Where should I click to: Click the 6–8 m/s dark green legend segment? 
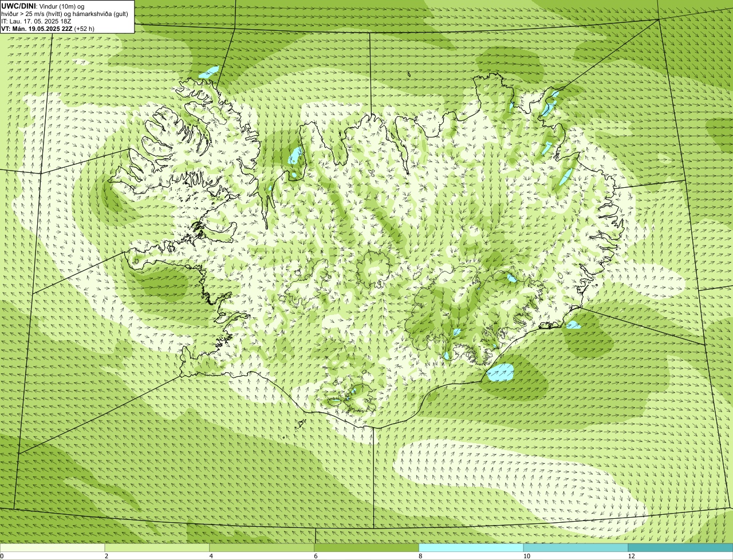tap(366, 548)
